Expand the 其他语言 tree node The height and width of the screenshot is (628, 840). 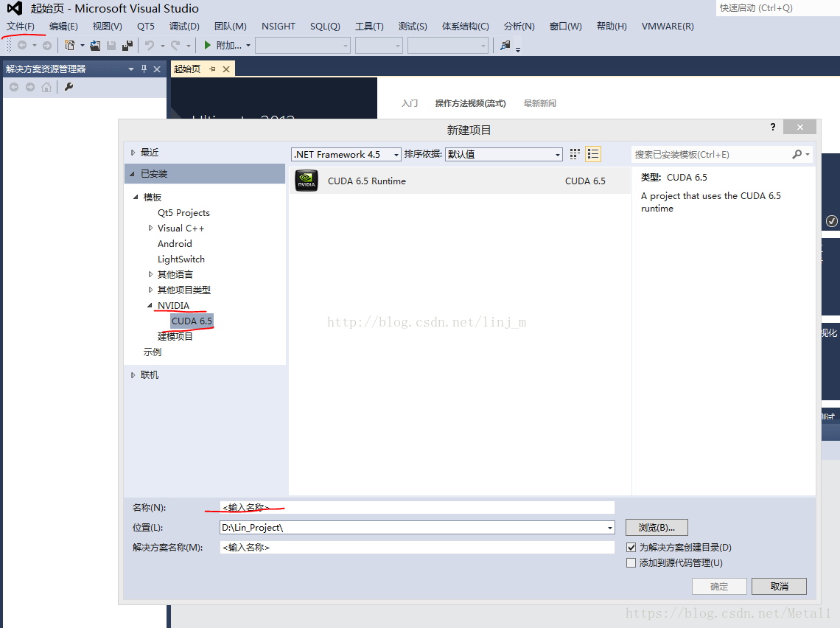point(150,274)
